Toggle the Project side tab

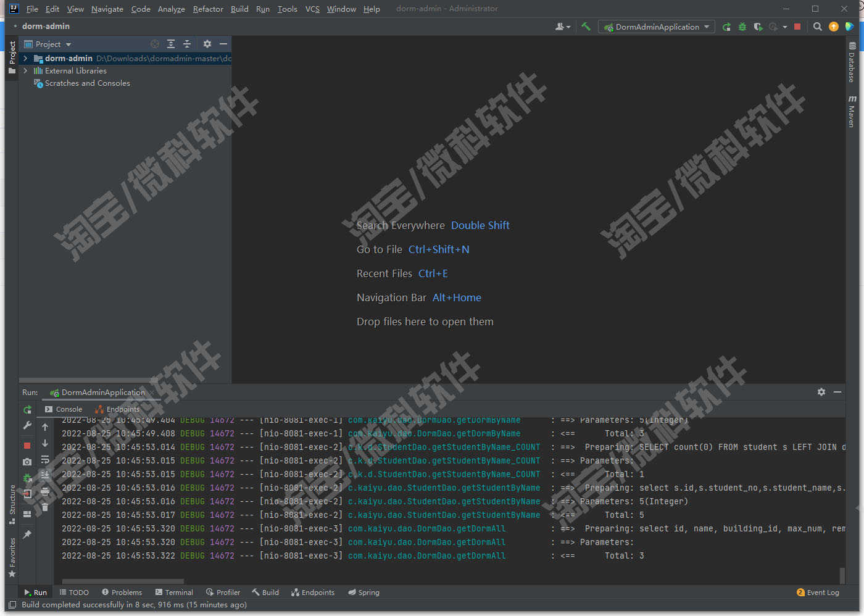[x=12, y=57]
